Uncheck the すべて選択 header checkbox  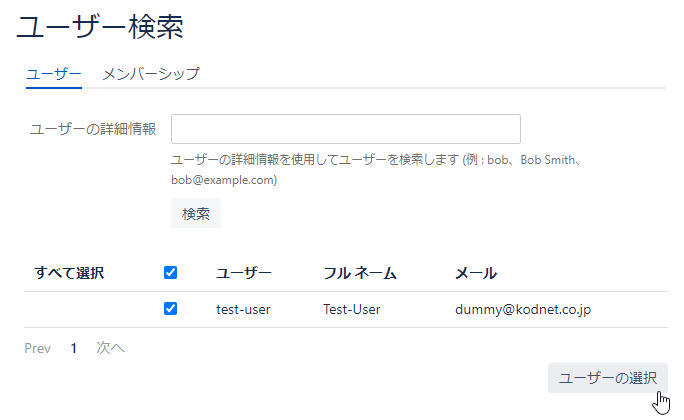point(170,273)
